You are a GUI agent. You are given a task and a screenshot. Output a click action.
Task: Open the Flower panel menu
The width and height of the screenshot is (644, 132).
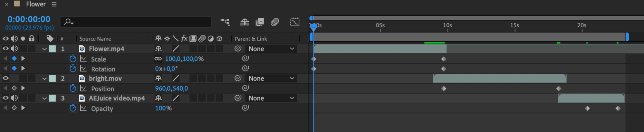[x=54, y=4]
